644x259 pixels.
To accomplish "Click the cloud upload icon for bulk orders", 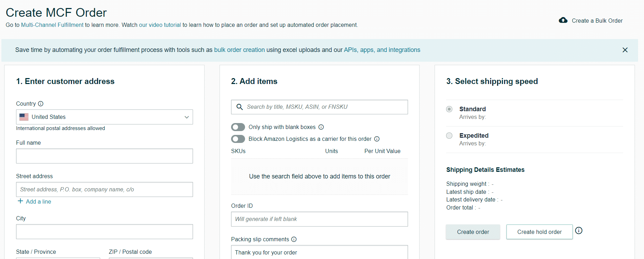I will pyautogui.click(x=563, y=20).
